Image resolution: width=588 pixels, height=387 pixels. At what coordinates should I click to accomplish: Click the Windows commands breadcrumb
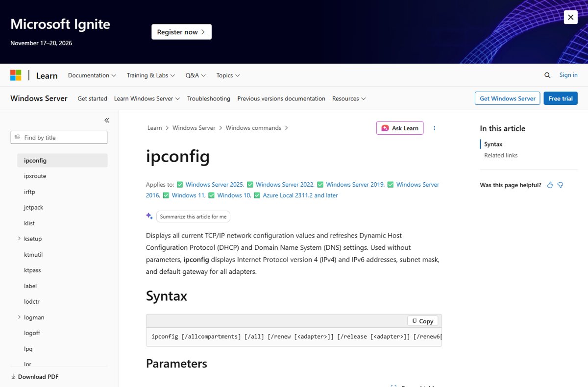(253, 128)
